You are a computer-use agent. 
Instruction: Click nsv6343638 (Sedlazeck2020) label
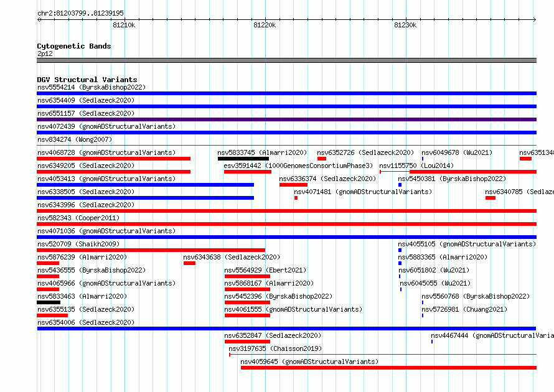(x=232, y=257)
